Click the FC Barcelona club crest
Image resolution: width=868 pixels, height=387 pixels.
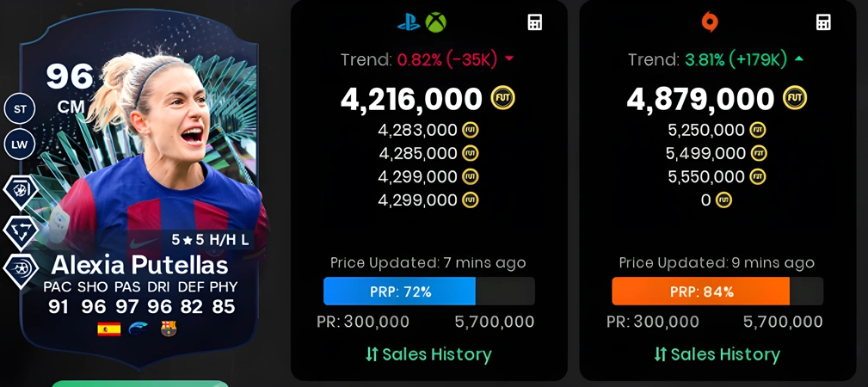169,329
